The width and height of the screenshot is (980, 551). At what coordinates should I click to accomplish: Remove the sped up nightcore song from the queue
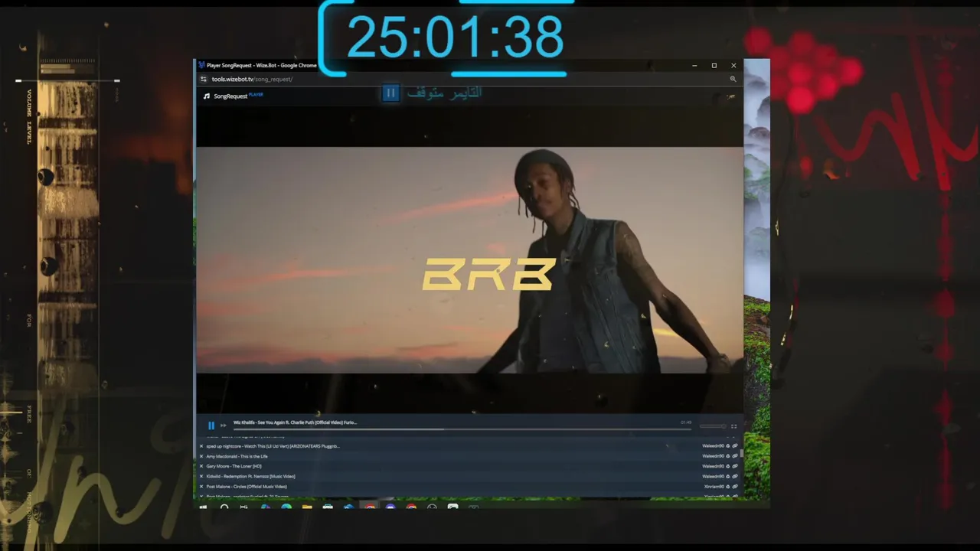pyautogui.click(x=201, y=446)
